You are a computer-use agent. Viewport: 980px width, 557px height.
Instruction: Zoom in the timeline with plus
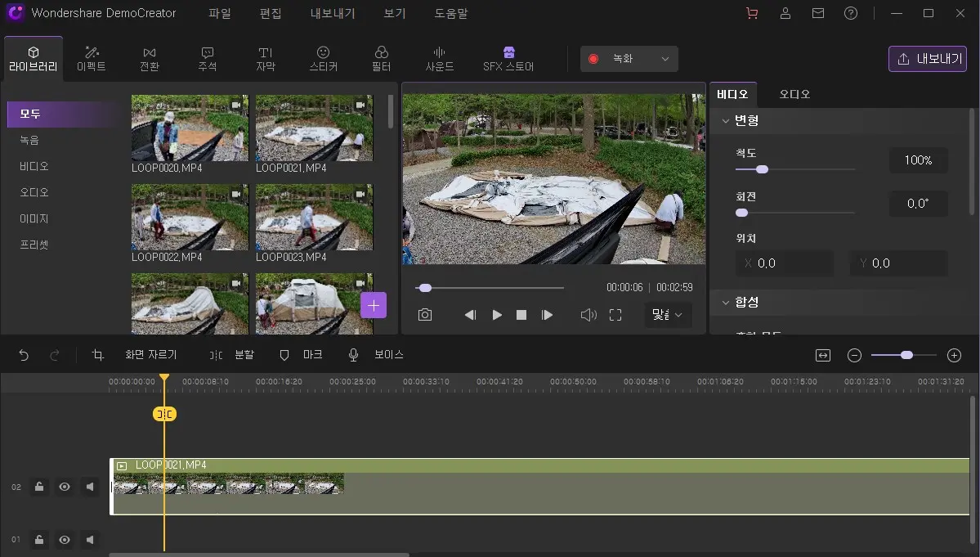coord(954,355)
